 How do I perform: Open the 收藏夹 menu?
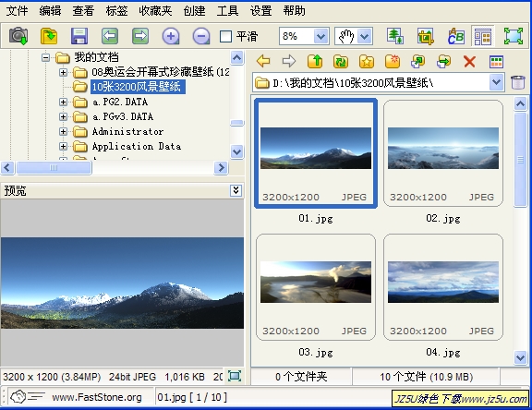pos(155,11)
